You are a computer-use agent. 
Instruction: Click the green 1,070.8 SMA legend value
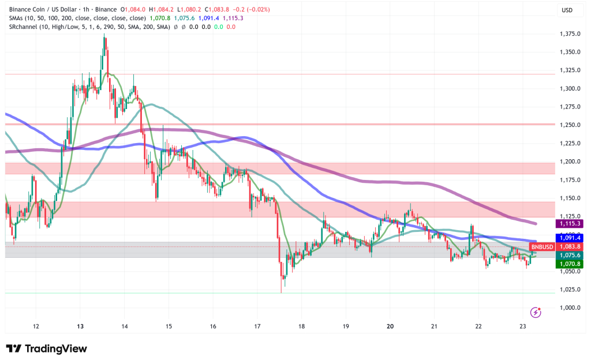(159, 18)
